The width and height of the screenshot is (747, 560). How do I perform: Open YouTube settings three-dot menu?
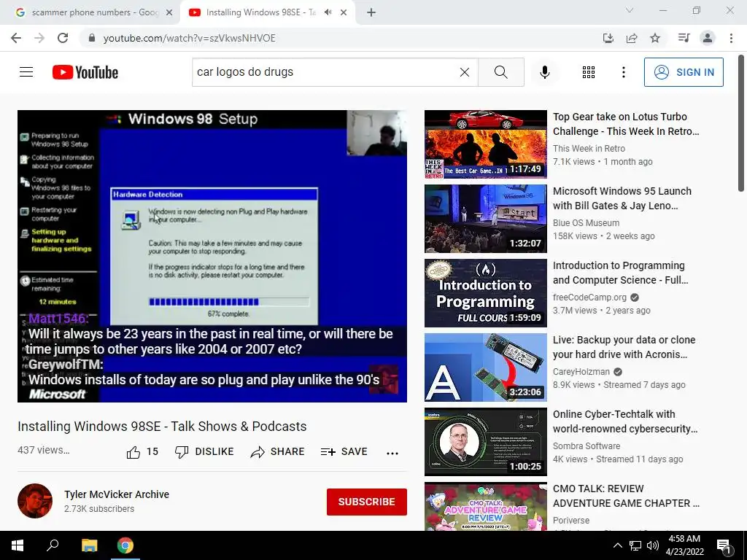[623, 72]
